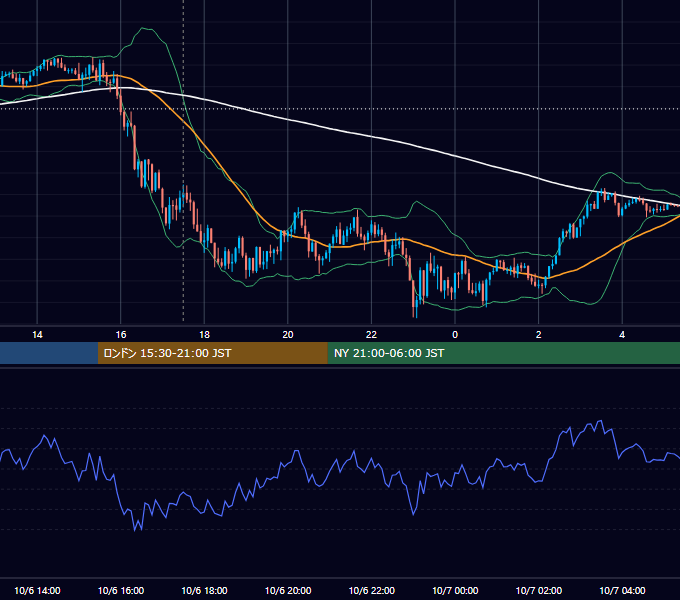
Task: Click the 20 hour label on price chart axis
Action: tap(288, 335)
